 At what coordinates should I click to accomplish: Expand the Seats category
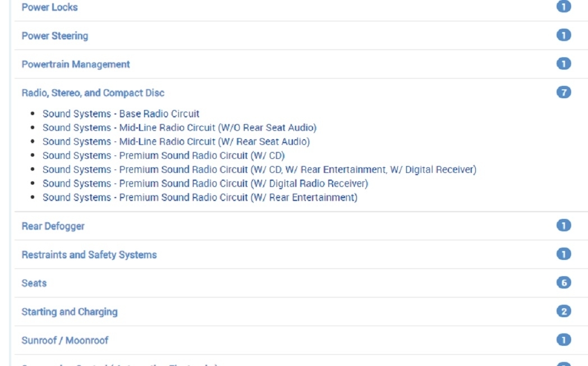[x=34, y=283]
